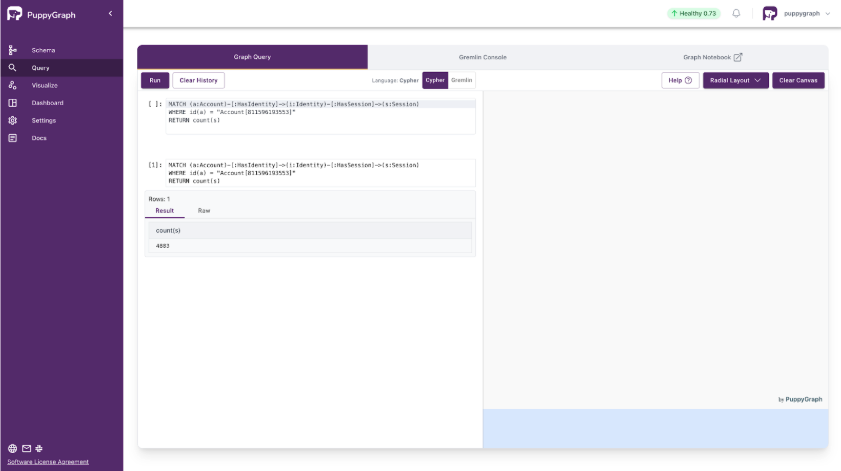Click the Visualize graph icon in sidebar
This screenshot has height=471, width=841.
coord(13,85)
